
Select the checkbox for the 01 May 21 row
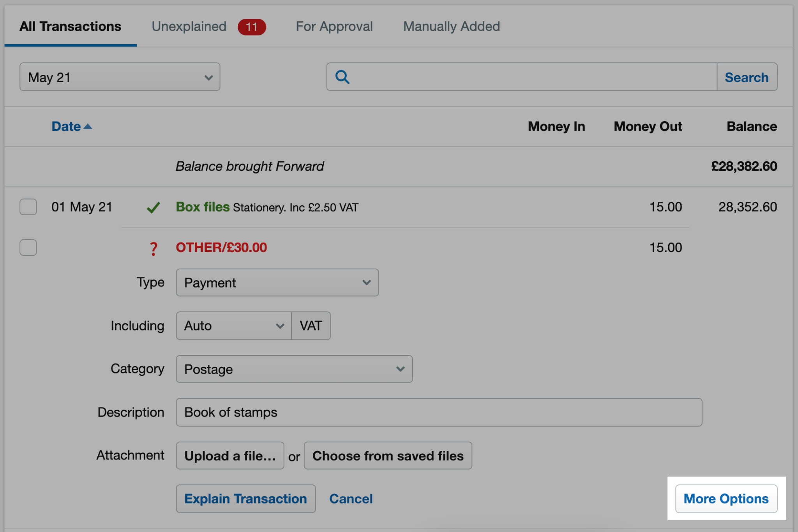pos(28,207)
